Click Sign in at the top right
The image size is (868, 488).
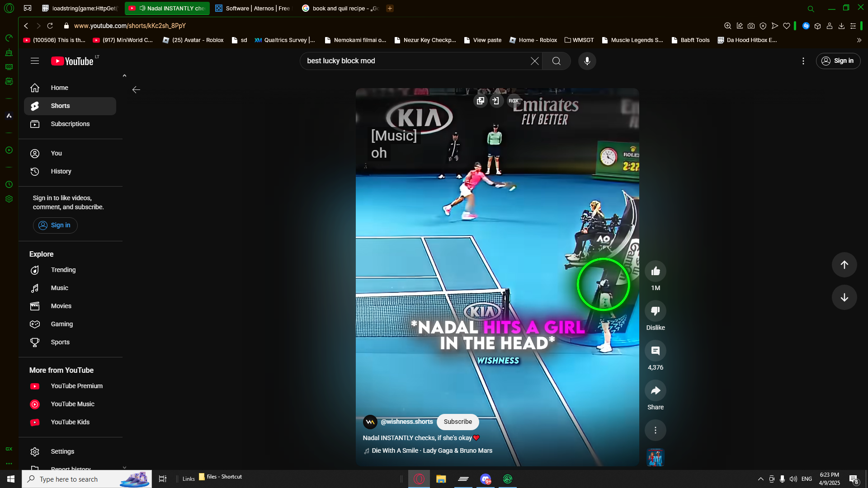[838, 61]
